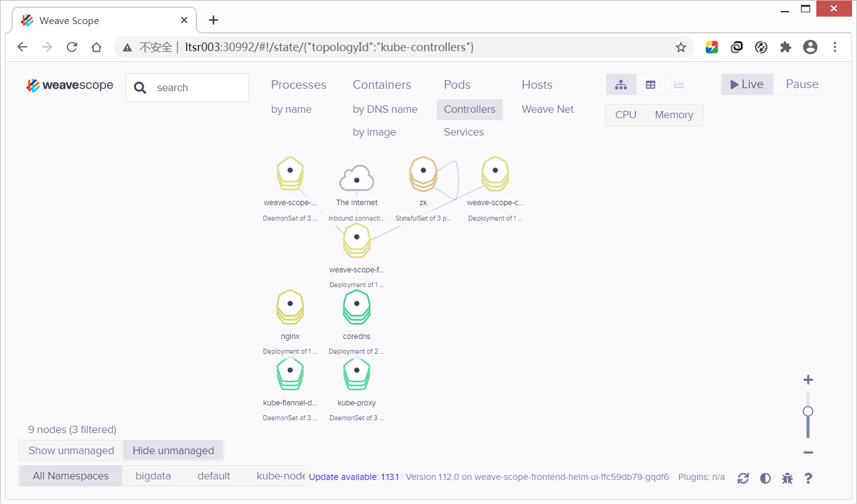Click the force reload icon in footer

point(743,478)
